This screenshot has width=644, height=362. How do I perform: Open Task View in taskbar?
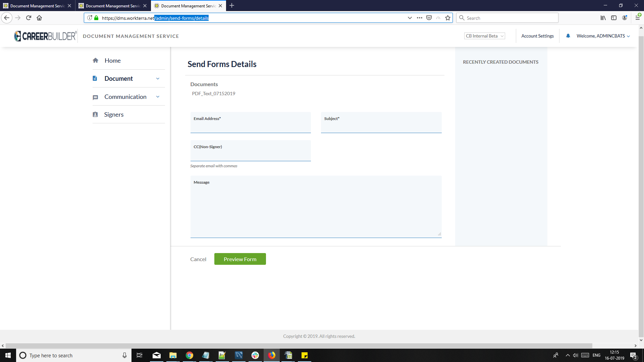click(x=139, y=355)
